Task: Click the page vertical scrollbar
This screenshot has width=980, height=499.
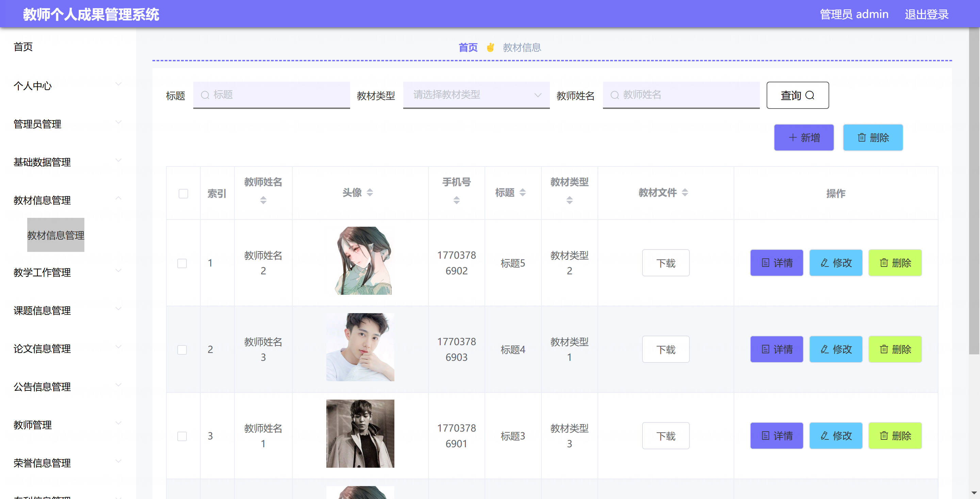Action: [x=974, y=190]
